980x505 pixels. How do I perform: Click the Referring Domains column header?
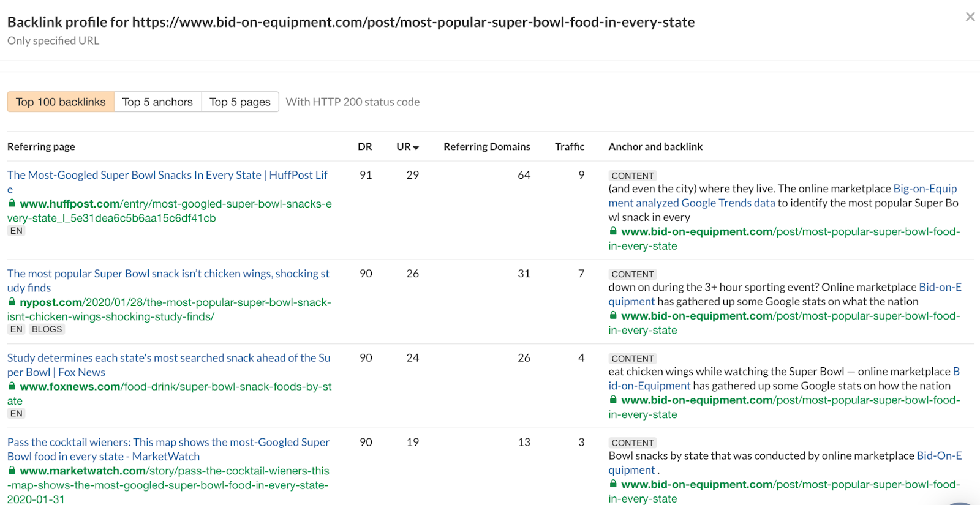pos(487,147)
